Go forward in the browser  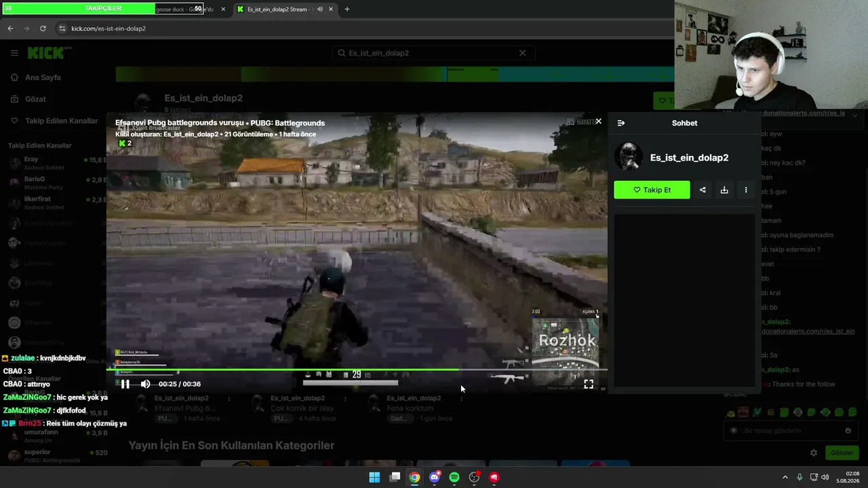click(26, 28)
